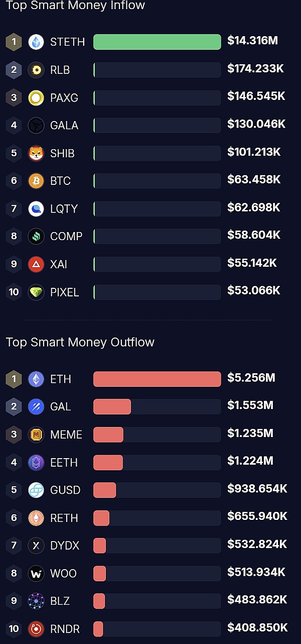This screenshot has height=644, width=301.
Task: Click the COMP token icon
Action: pyautogui.click(x=36, y=236)
